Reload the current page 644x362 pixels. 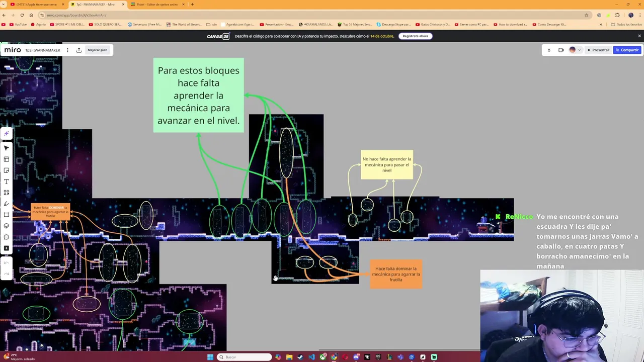coord(22,15)
